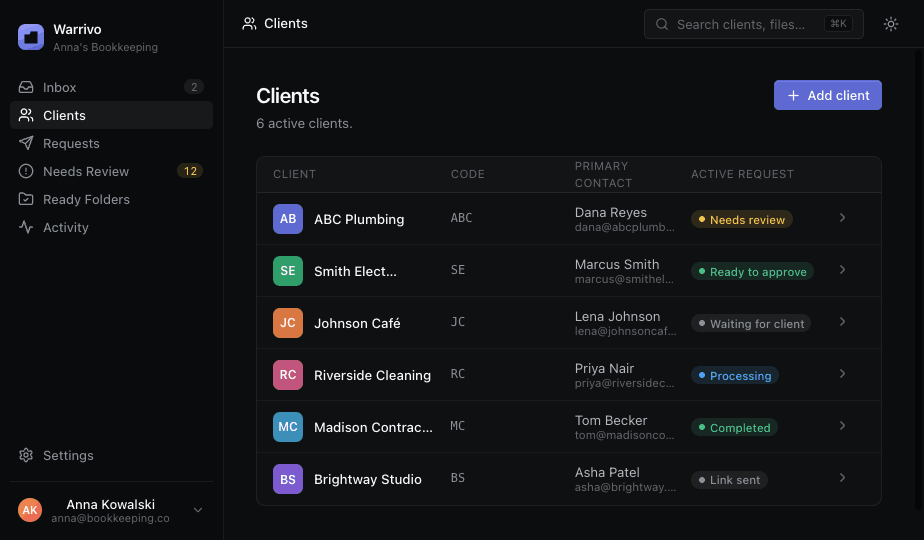The width and height of the screenshot is (924, 540).
Task: Toggle the light/dark theme sun icon
Action: tap(891, 24)
